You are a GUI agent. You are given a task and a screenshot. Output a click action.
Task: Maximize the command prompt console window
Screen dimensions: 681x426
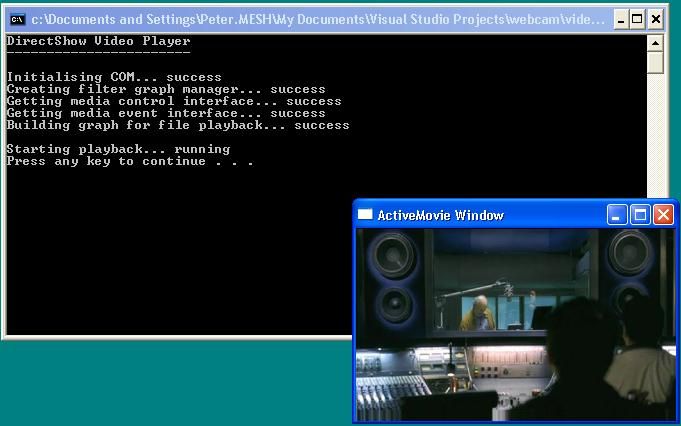(x=637, y=19)
